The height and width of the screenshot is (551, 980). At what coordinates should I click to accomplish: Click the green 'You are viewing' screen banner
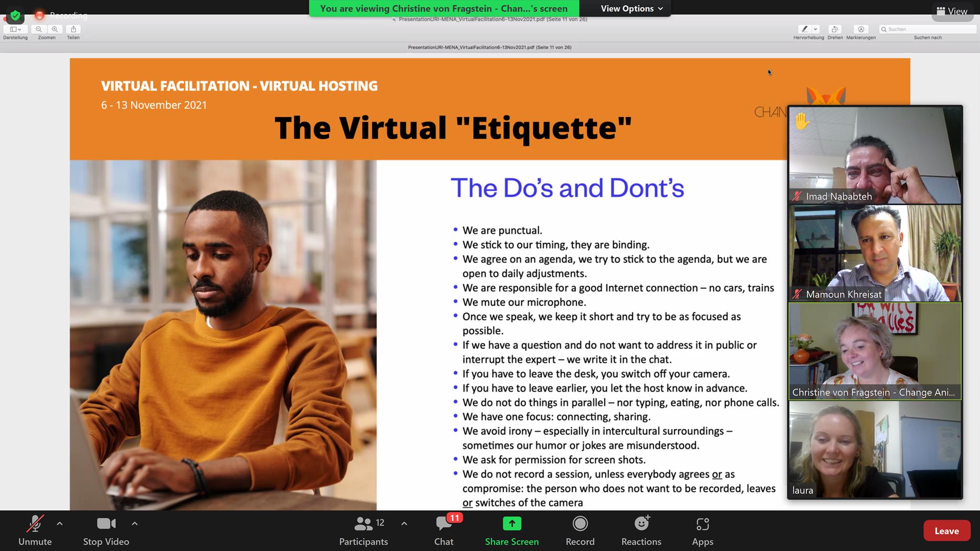(x=444, y=9)
